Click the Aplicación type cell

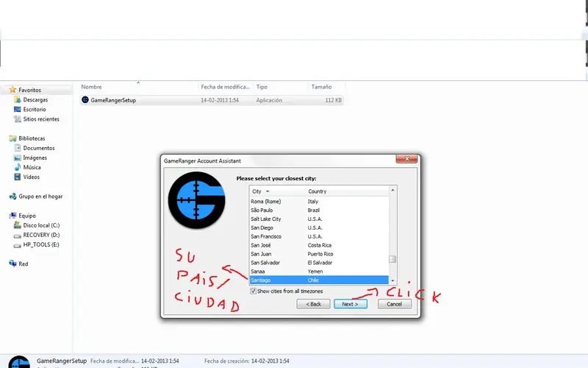point(269,100)
